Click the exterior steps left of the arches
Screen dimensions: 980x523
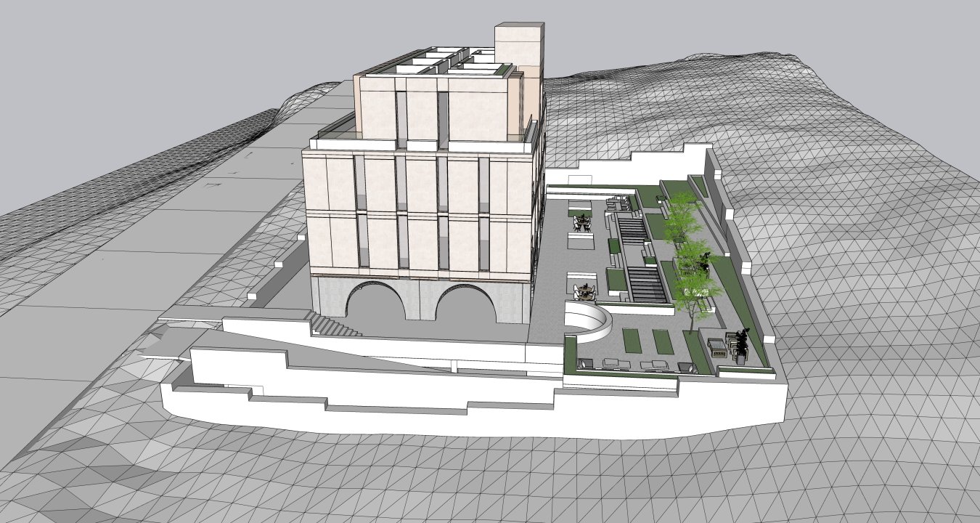click(334, 325)
